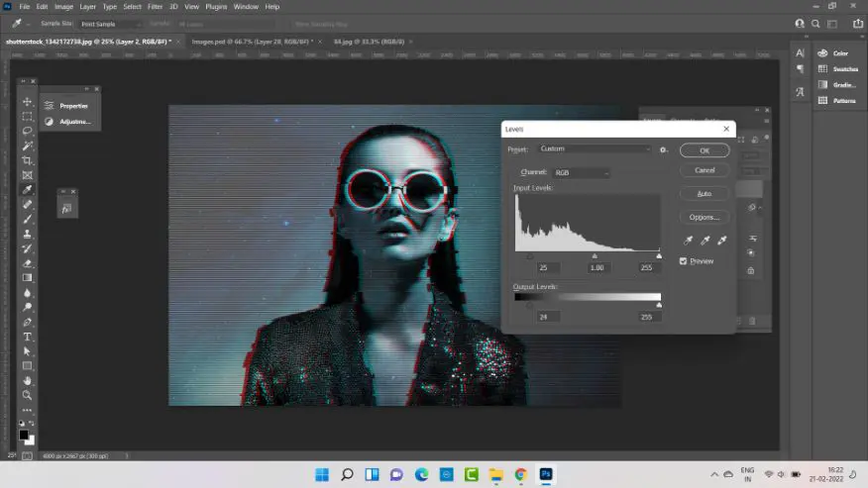
Task: Open Levels preset options gear
Action: (664, 149)
